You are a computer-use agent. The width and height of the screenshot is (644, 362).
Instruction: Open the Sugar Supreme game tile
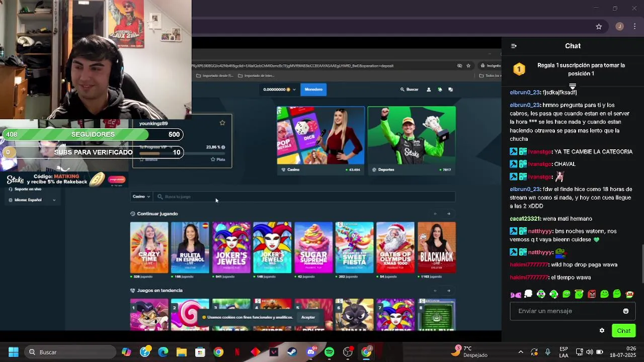point(313,247)
